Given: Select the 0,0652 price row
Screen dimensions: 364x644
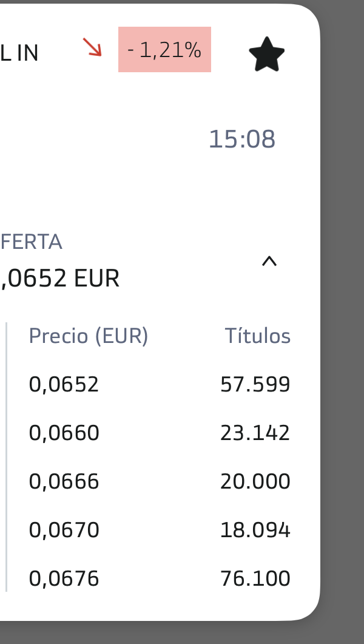Looking at the screenshot, I should [64, 384].
